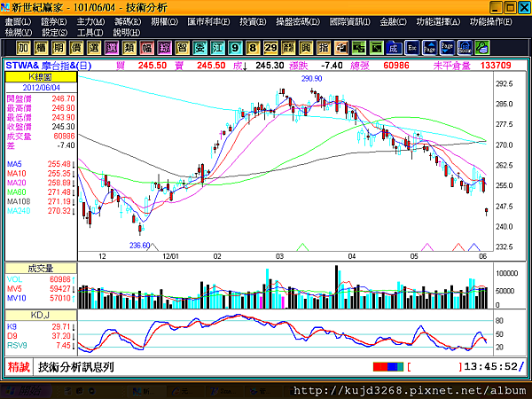Click the magenta 綜 toolbar icon
The image size is (532, 399).
pos(164,48)
